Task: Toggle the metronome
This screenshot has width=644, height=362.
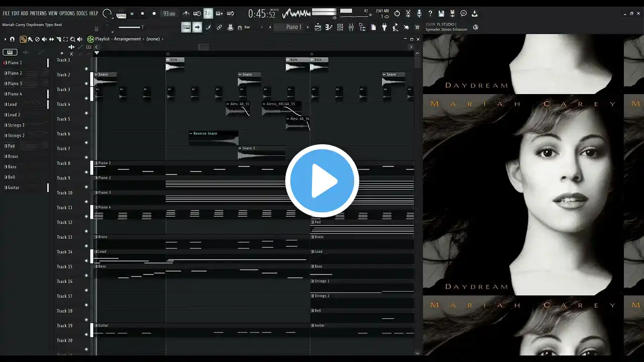Action: point(186,14)
